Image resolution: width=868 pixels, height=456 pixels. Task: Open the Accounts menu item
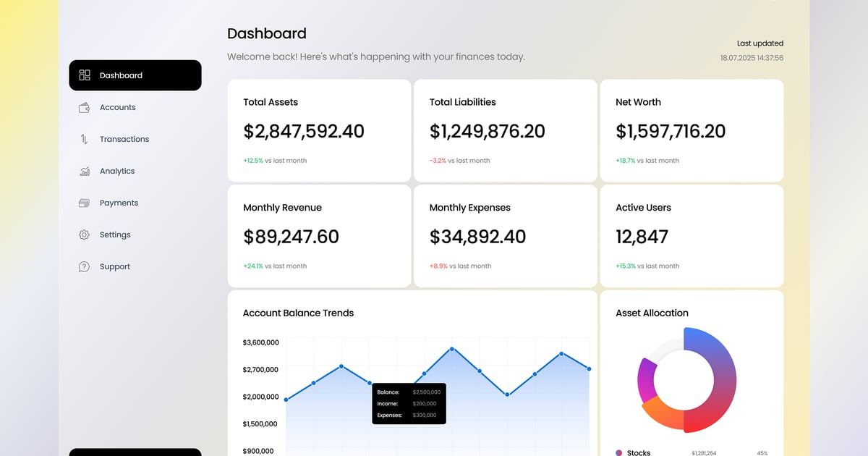point(117,107)
